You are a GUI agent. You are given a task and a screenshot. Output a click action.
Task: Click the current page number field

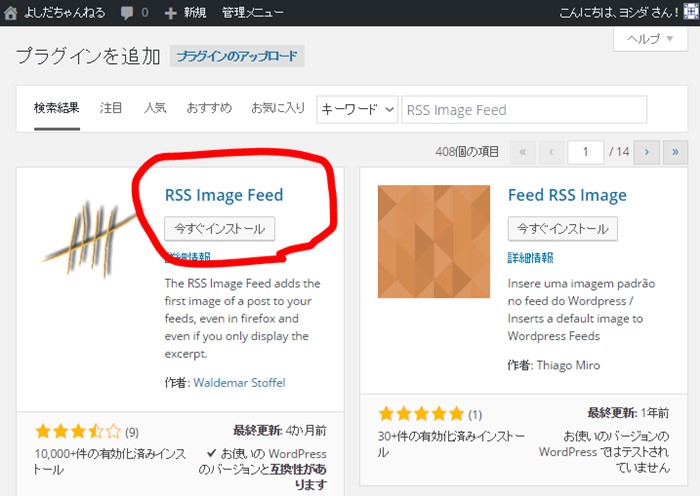tap(585, 152)
